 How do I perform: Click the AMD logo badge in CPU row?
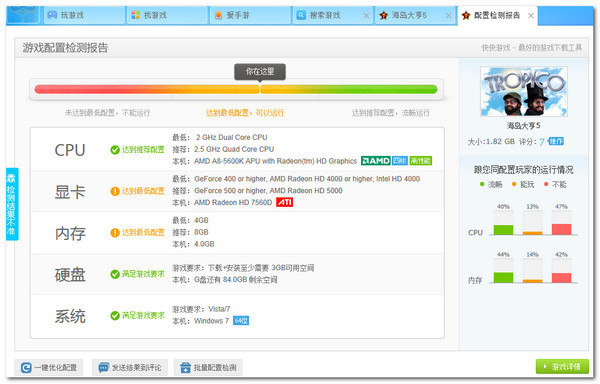coord(375,161)
